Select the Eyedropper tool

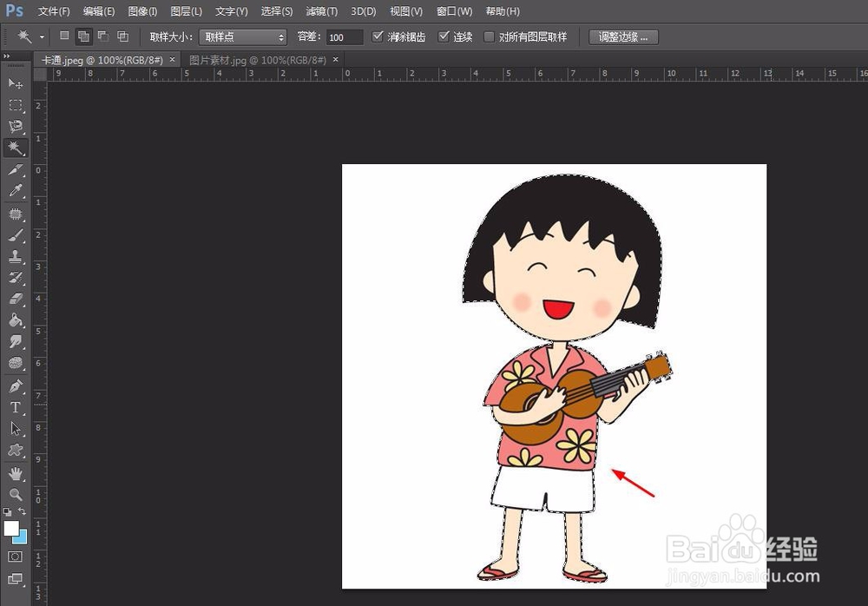point(16,191)
